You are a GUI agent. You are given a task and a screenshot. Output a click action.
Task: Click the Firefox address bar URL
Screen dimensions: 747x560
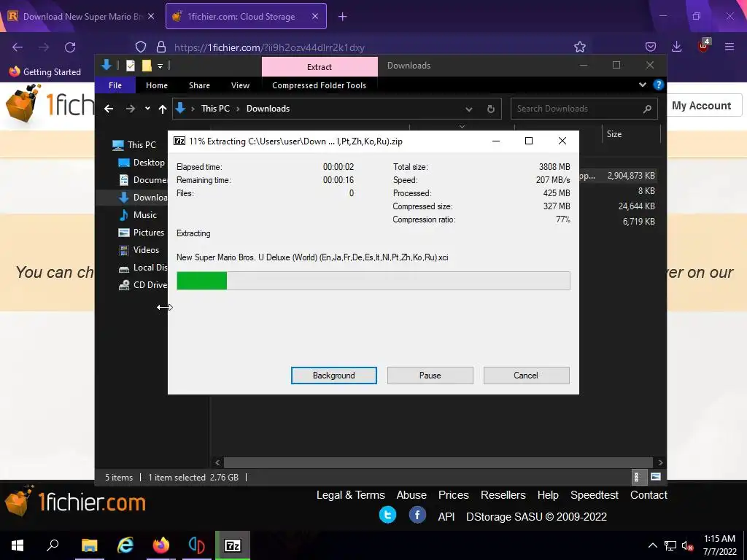269,47
